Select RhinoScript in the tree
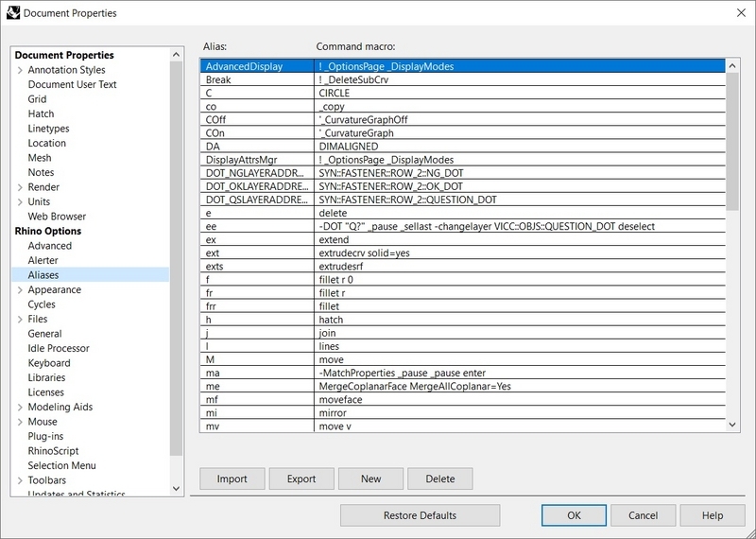756x539 pixels. coord(53,451)
